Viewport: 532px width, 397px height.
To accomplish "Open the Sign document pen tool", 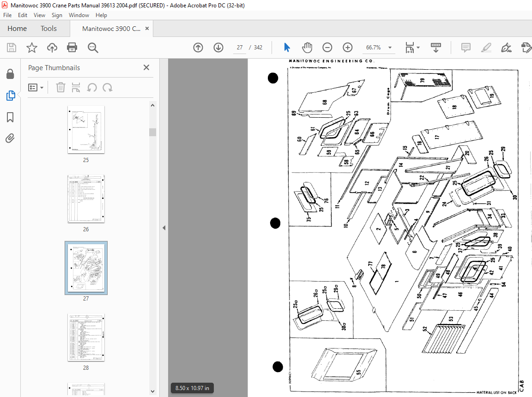I will point(506,48).
